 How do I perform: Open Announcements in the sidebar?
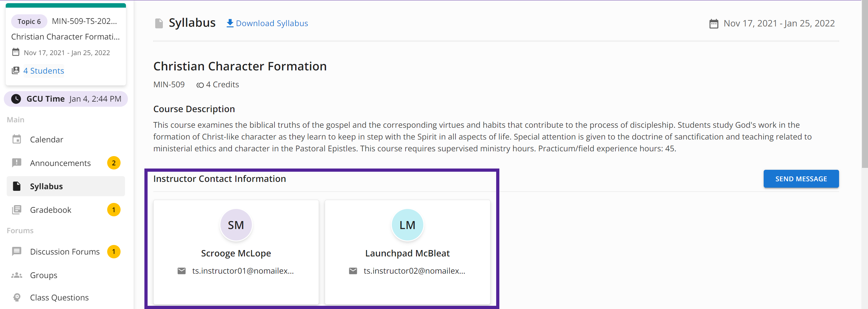pyautogui.click(x=66, y=163)
